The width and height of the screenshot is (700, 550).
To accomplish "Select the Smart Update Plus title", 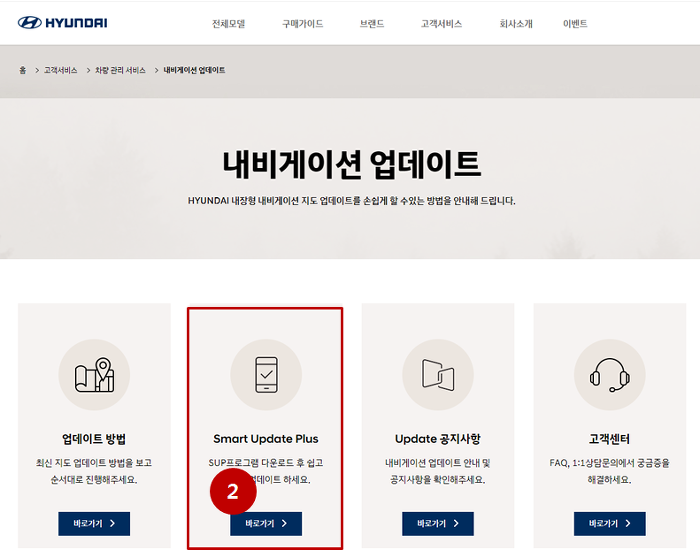I will pyautogui.click(x=266, y=439).
